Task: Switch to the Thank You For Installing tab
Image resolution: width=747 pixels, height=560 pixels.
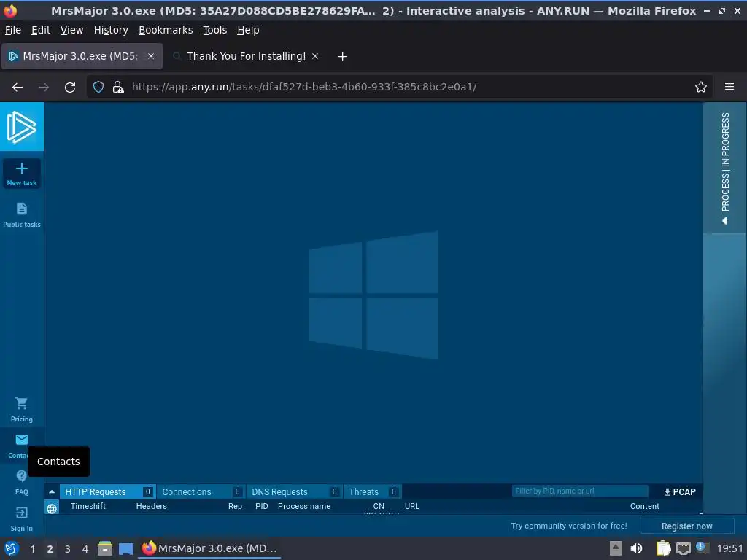Action: tap(246, 56)
